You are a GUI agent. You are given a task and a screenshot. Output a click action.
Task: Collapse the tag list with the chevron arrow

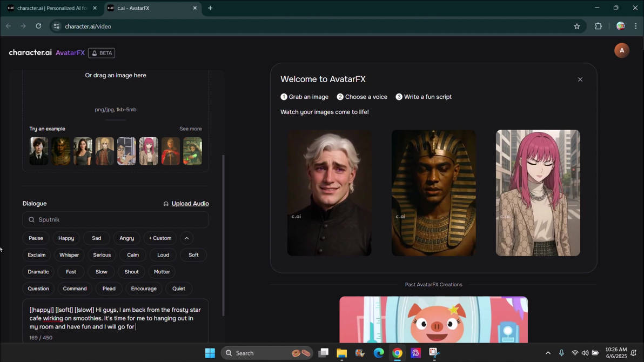(186, 238)
